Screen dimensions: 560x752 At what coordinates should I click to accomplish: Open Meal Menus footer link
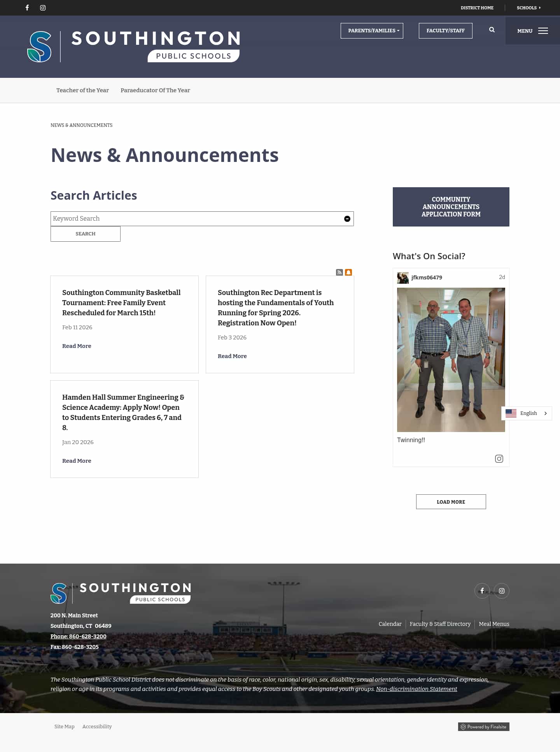pyautogui.click(x=494, y=624)
